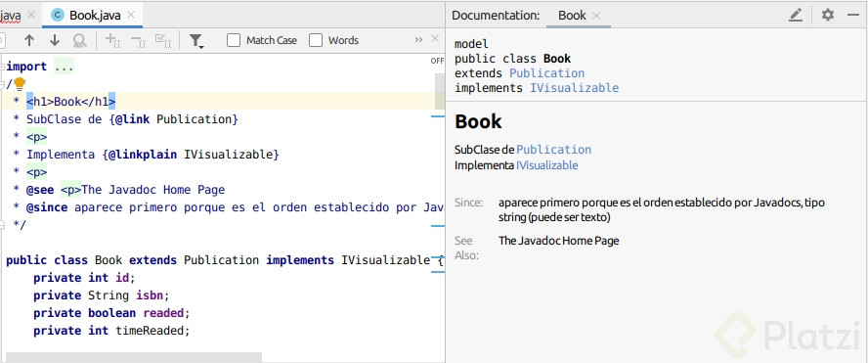Close the Book.java tab
This screenshot has height=363, width=868.
pyautogui.click(x=131, y=15)
